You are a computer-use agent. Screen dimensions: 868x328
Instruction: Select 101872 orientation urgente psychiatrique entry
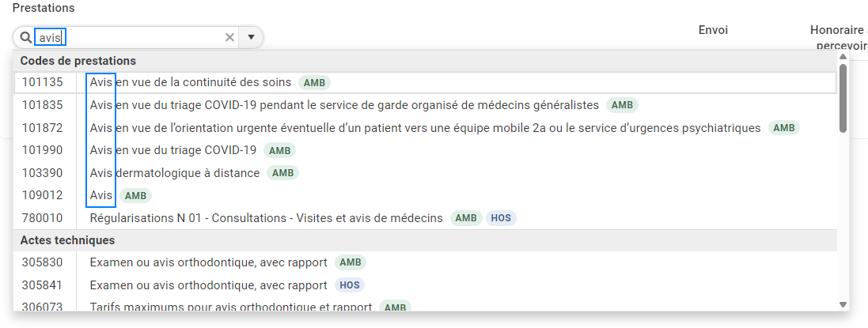click(x=425, y=128)
